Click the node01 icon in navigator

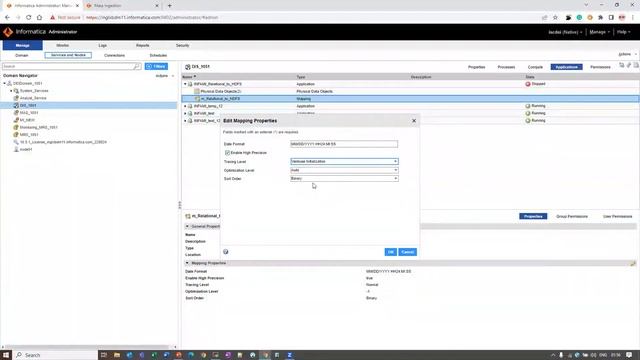[x=16, y=149]
